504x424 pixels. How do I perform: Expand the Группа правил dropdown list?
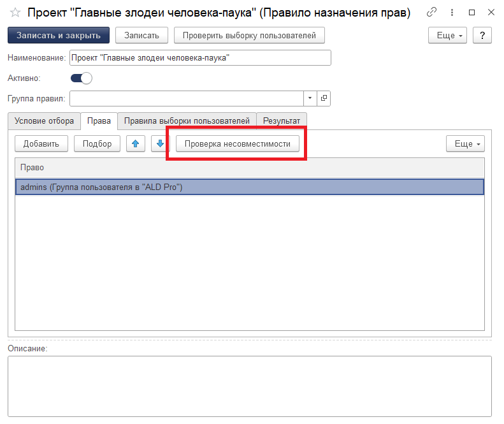pos(310,98)
